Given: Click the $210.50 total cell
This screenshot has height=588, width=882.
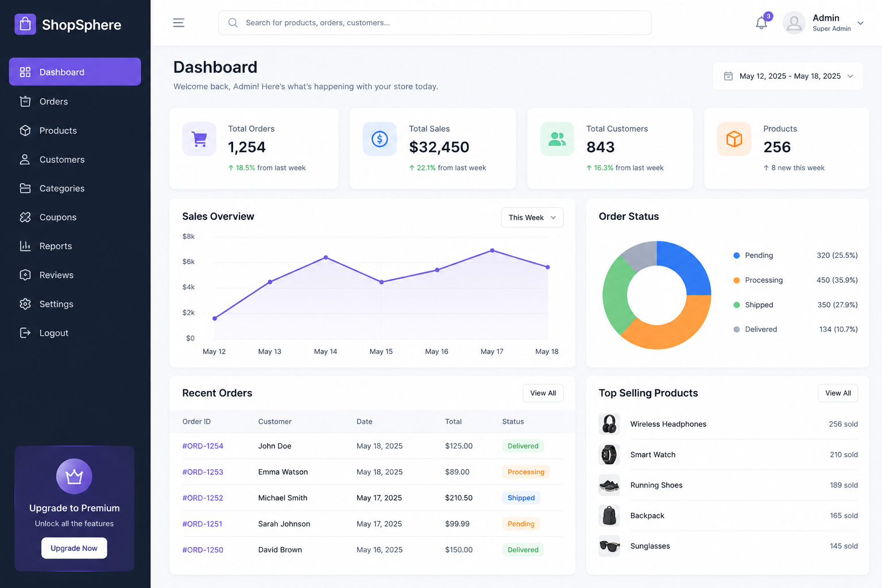Looking at the screenshot, I should [459, 498].
